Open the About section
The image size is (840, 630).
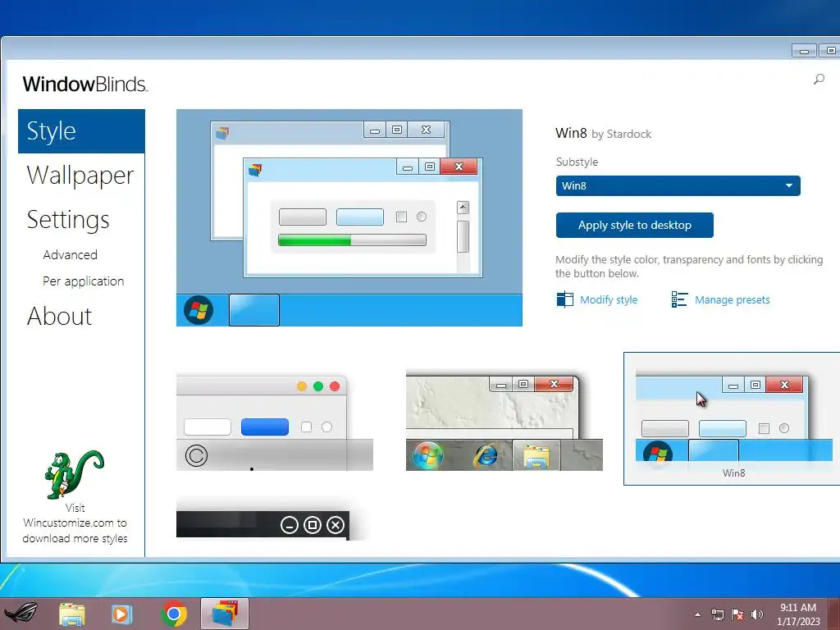click(x=59, y=316)
